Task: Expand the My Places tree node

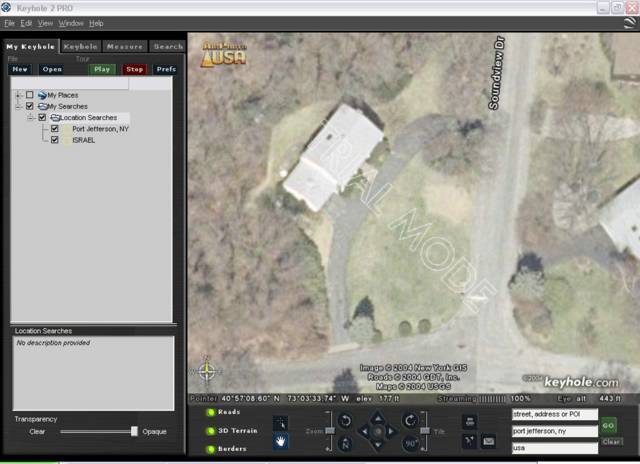Action: (x=18, y=95)
